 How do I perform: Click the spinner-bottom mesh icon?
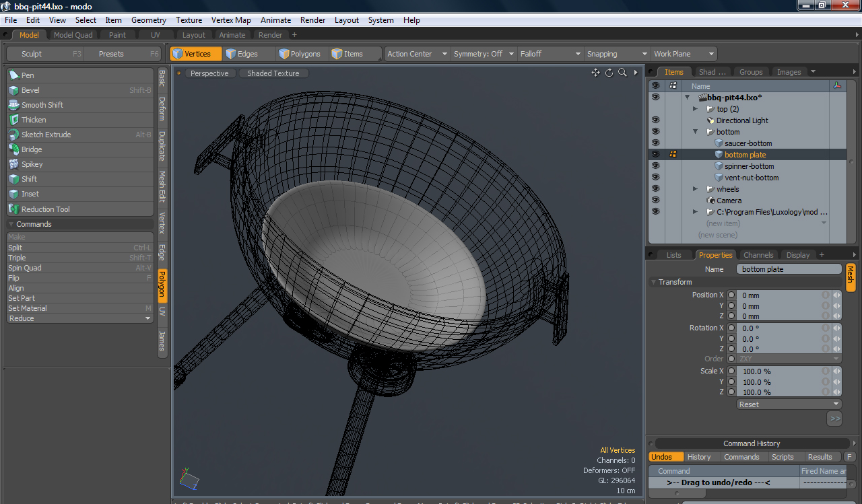[x=719, y=166]
